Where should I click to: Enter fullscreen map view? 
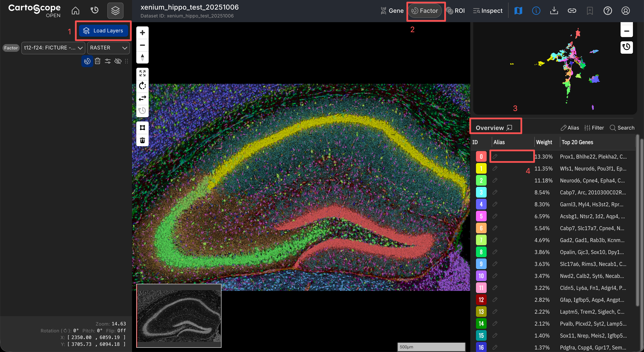coord(142,73)
